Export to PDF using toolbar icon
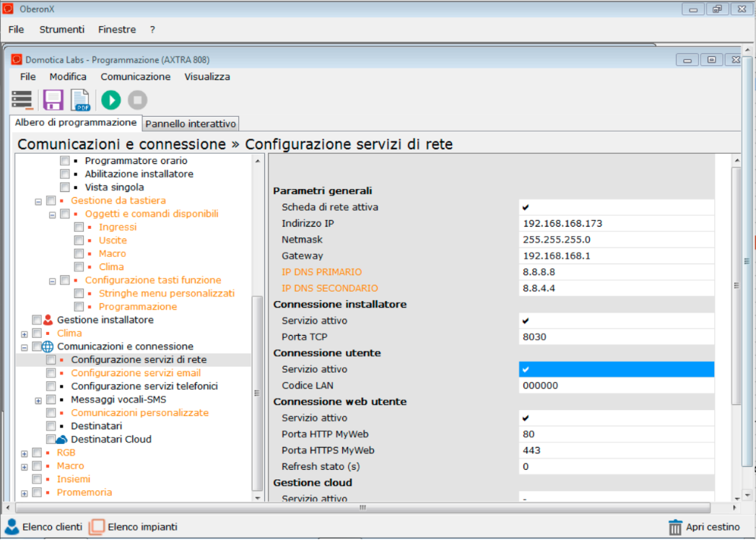The height and width of the screenshot is (540, 756). click(x=81, y=100)
